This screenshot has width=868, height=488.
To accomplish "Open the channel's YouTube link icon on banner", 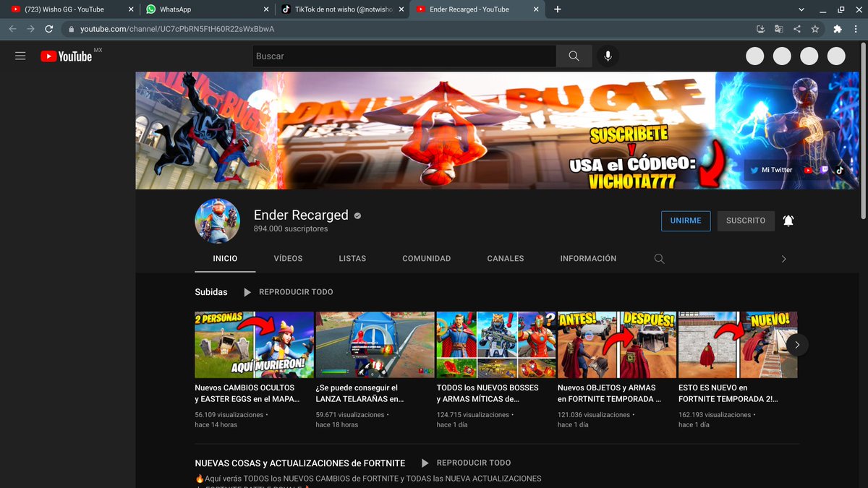I will (x=809, y=170).
